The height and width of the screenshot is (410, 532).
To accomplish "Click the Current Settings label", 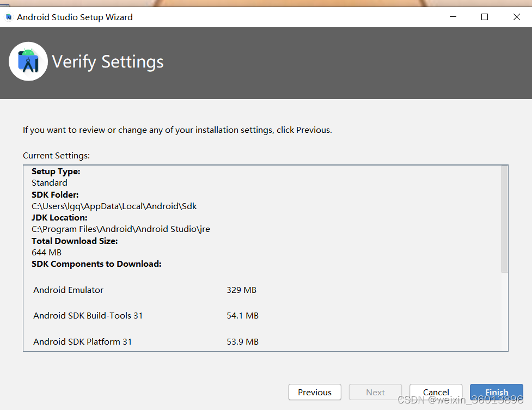I will (56, 155).
